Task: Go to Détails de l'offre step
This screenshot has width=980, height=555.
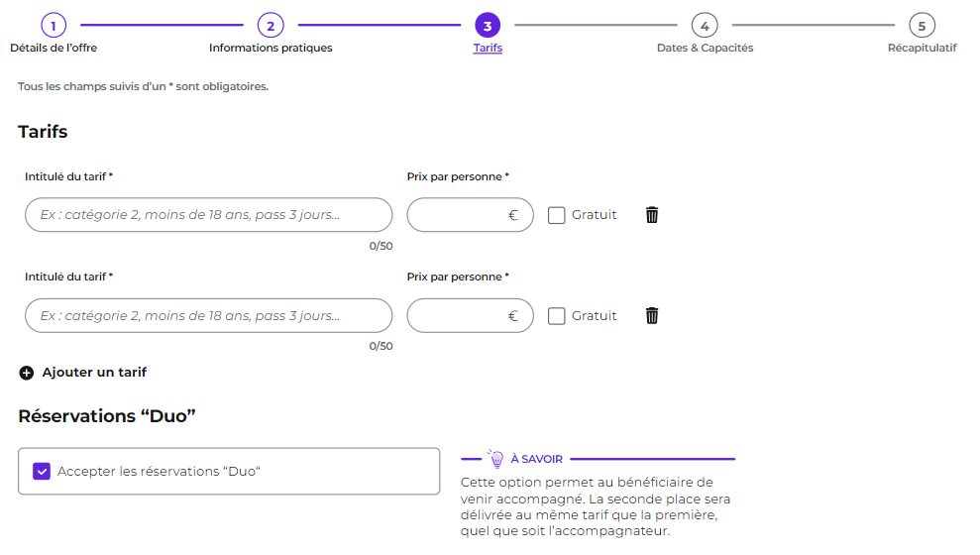Action: point(54,48)
